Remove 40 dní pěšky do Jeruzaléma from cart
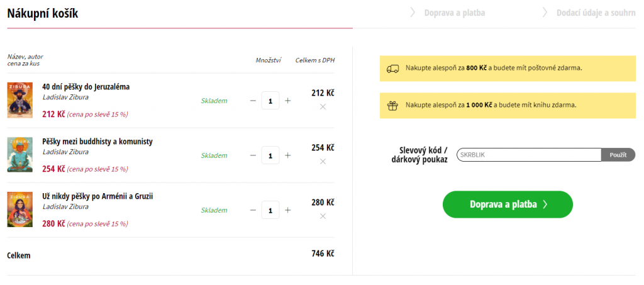This screenshot has height=285, width=644. [x=323, y=106]
